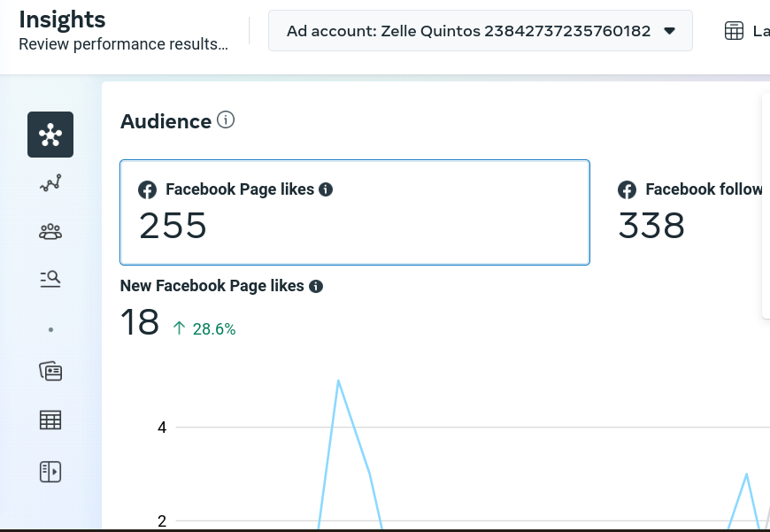Open the video panel sidebar icon
Screen dimensions: 770x532
pyautogui.click(x=50, y=472)
